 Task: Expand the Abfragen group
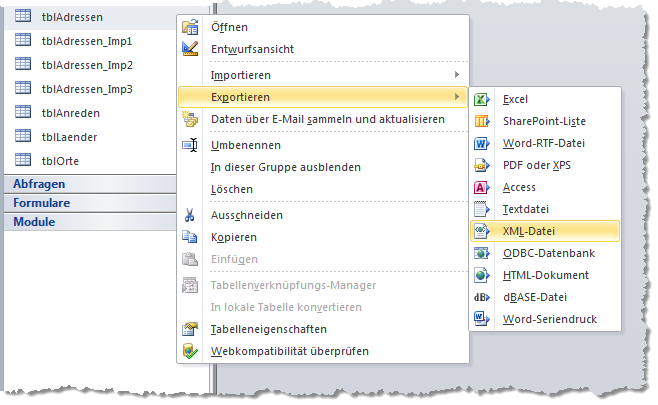click(x=90, y=184)
